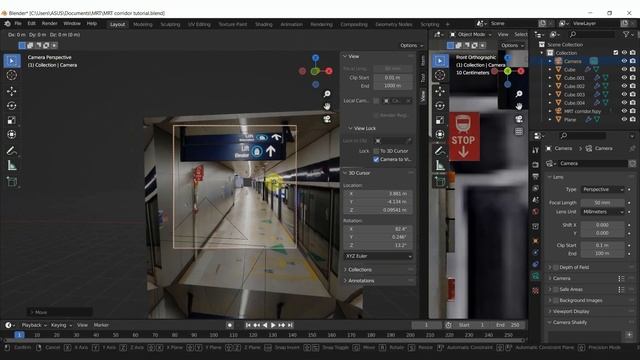Click the Clip Start 0.01 m field in View
The image size is (640, 360).
tap(393, 78)
